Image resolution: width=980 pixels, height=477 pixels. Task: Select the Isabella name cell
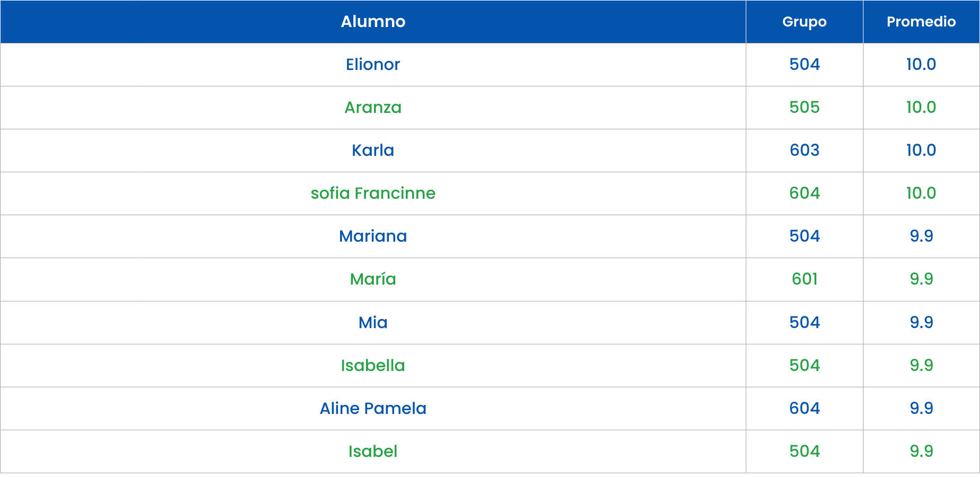[373, 366]
